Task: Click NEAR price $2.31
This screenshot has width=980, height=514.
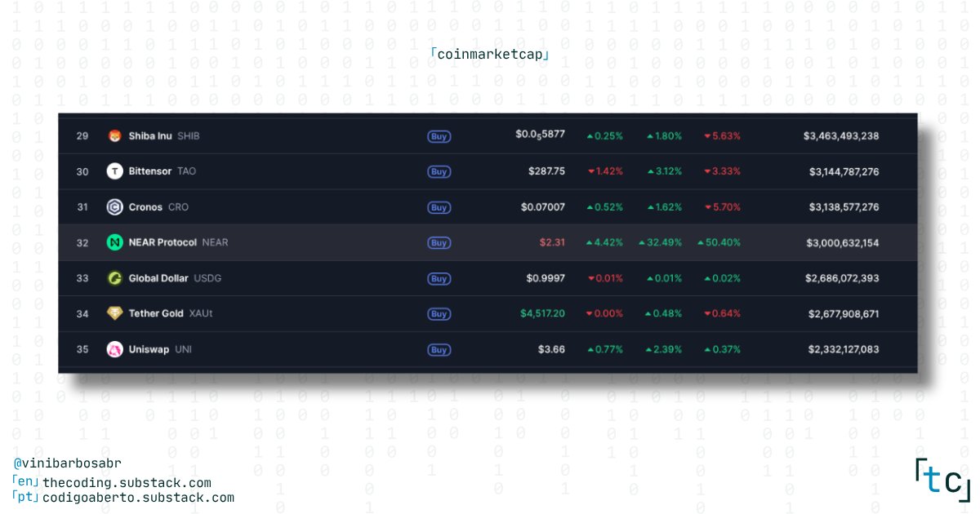Action: click(552, 242)
